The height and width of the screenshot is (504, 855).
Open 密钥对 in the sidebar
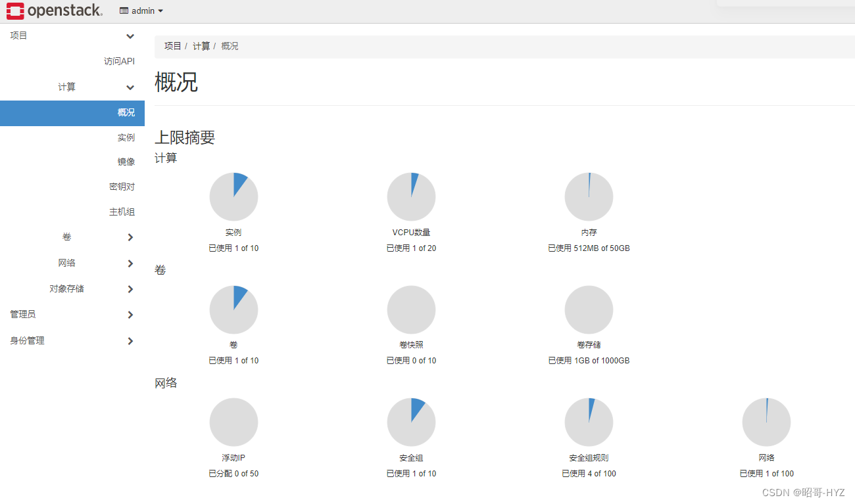click(122, 187)
